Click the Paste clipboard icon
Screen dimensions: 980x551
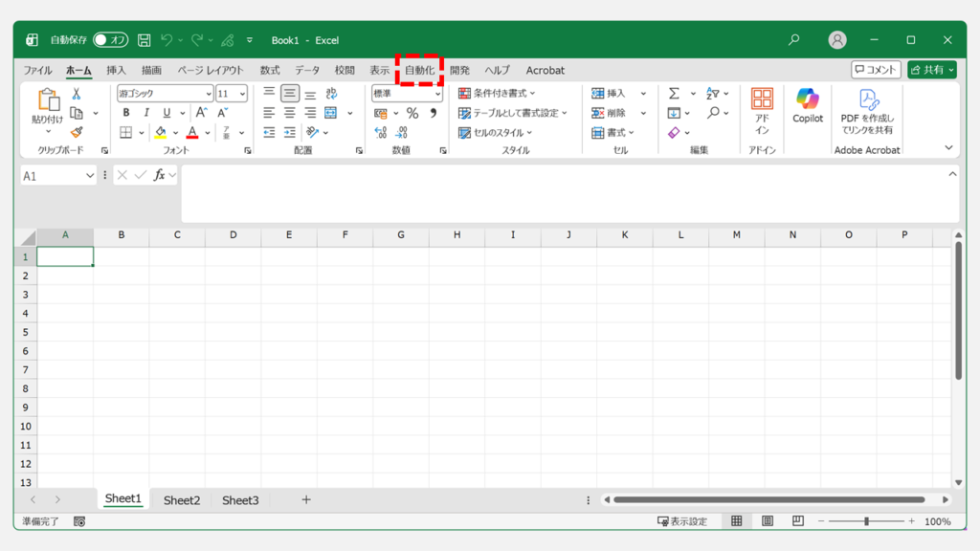[x=48, y=99]
